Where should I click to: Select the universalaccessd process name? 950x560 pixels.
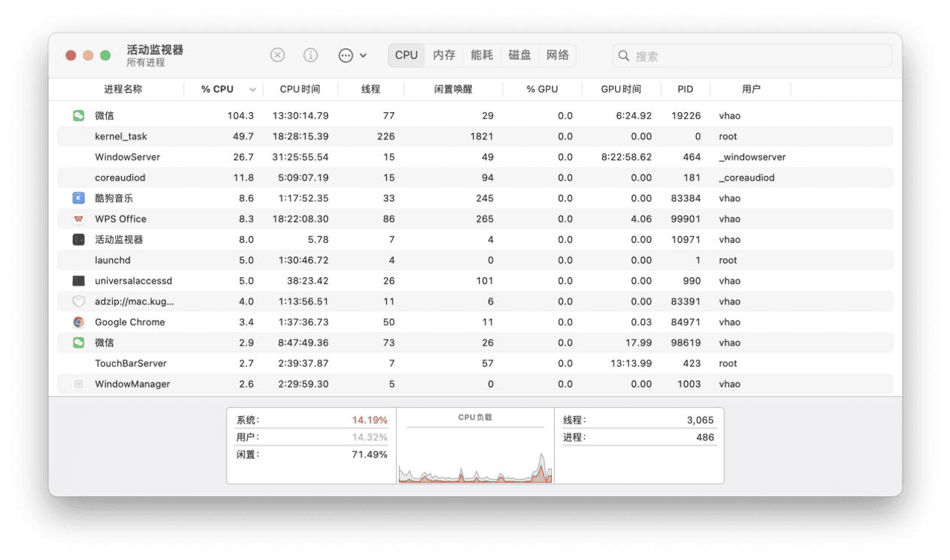click(x=134, y=281)
